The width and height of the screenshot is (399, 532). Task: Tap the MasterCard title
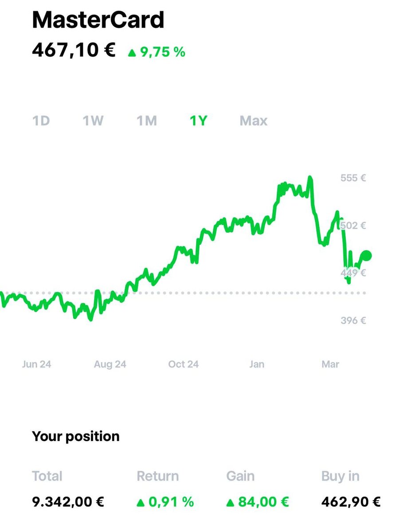[x=98, y=20]
